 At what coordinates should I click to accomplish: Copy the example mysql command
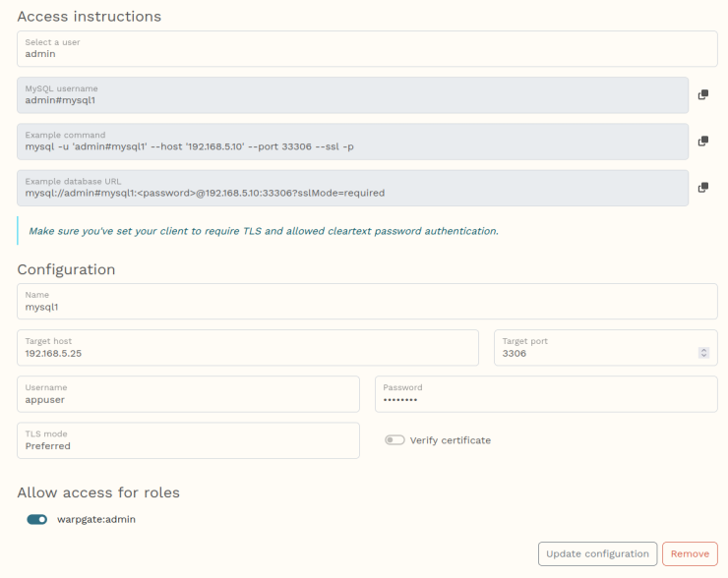(702, 142)
